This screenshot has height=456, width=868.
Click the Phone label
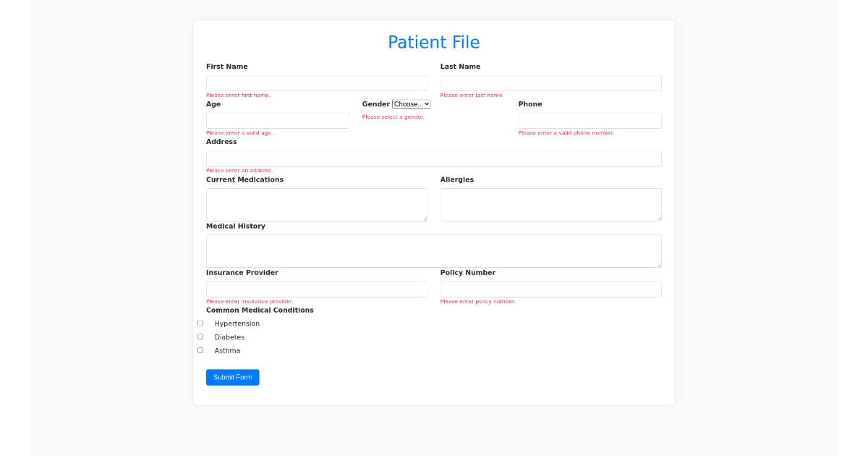coord(530,104)
